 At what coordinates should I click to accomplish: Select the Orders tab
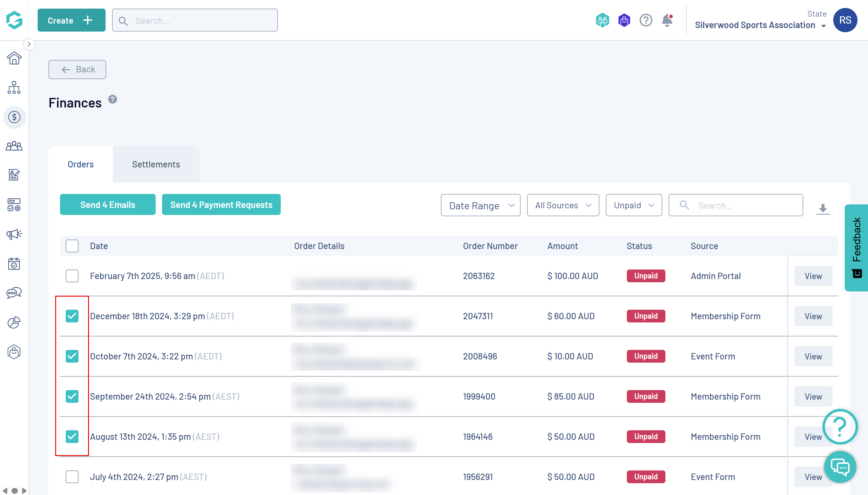(x=81, y=165)
